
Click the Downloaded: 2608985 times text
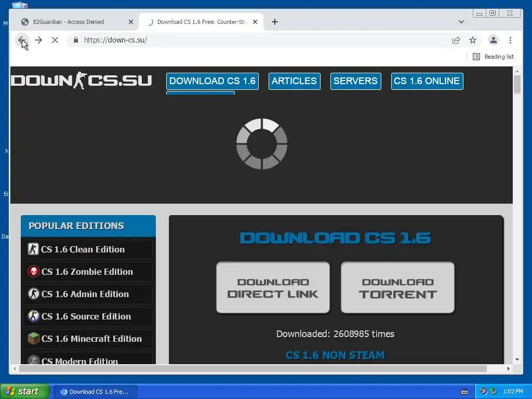click(x=335, y=334)
